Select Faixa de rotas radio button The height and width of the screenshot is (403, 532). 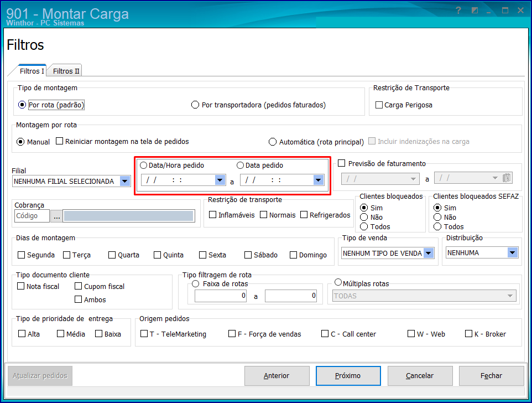click(x=195, y=284)
